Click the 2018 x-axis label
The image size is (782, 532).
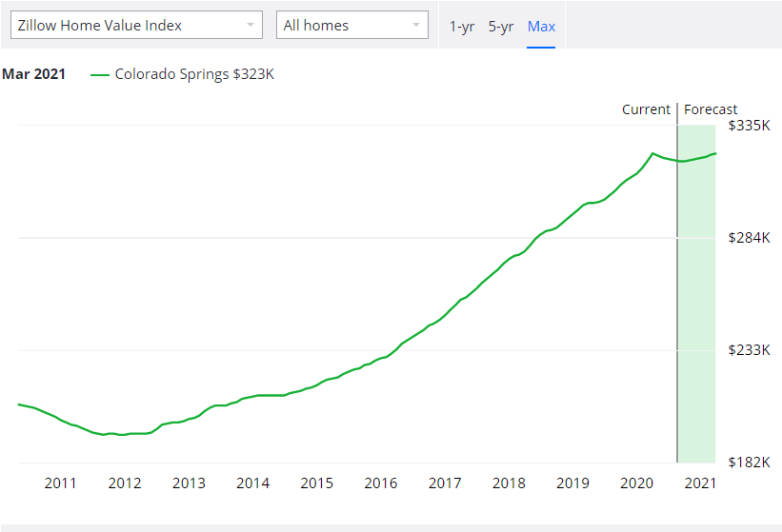(x=509, y=483)
